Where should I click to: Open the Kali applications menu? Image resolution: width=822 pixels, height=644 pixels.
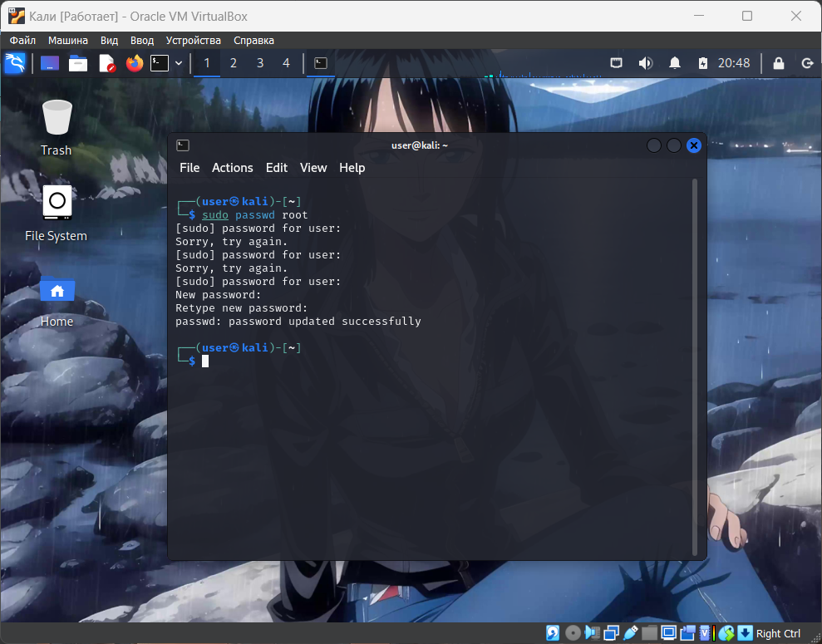15,63
